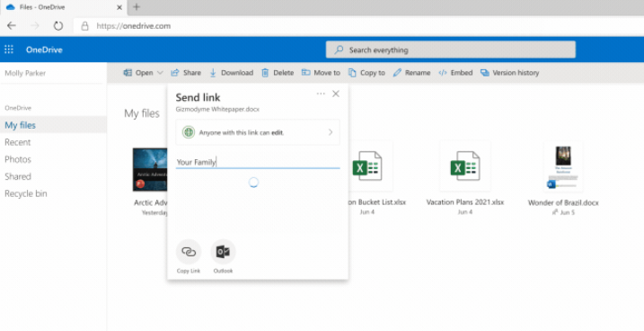Open Recent in the sidebar

tap(18, 142)
